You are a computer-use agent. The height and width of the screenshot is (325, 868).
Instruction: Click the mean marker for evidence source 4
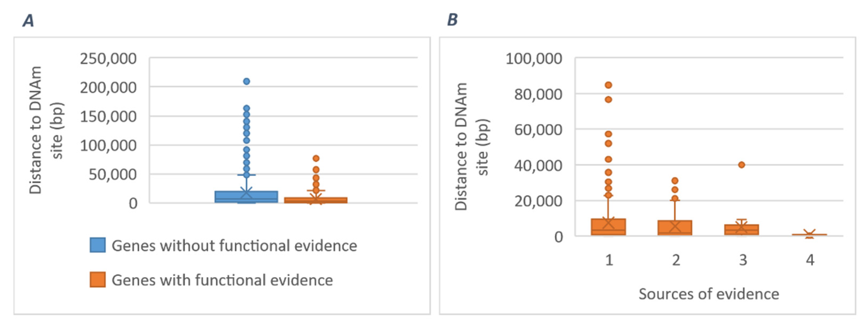point(809,234)
